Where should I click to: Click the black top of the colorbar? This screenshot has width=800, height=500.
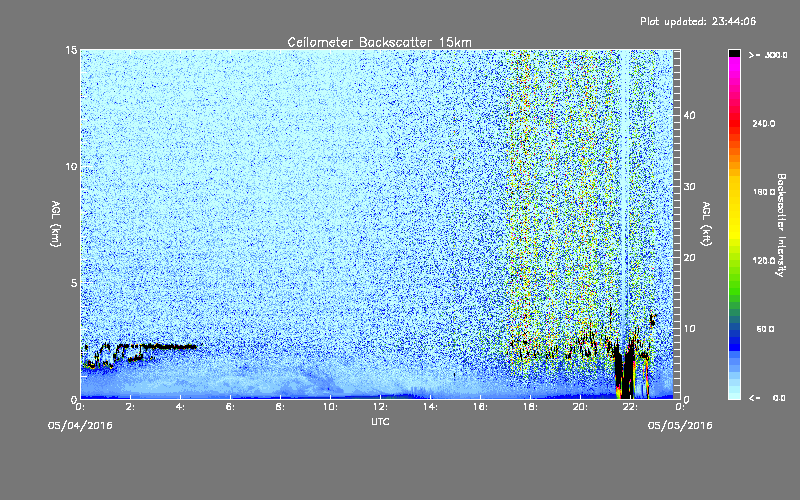[x=734, y=53]
